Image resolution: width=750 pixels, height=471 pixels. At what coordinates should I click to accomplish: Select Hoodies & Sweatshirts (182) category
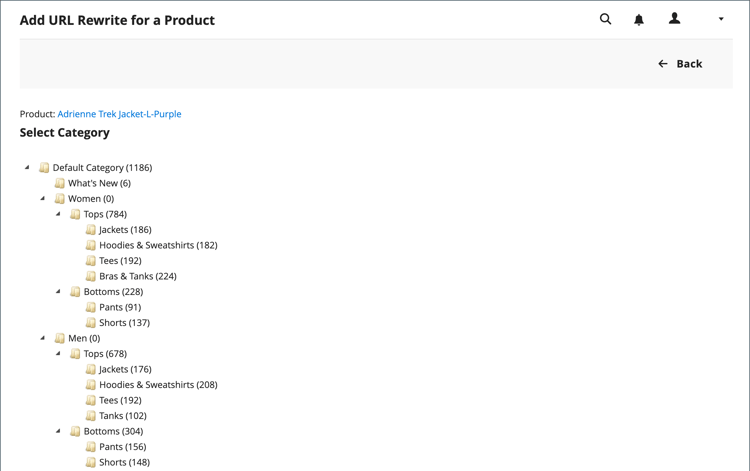point(157,245)
